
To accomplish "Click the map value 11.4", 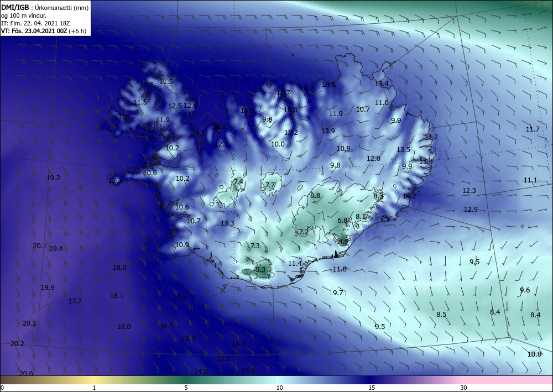I will tap(295, 263).
